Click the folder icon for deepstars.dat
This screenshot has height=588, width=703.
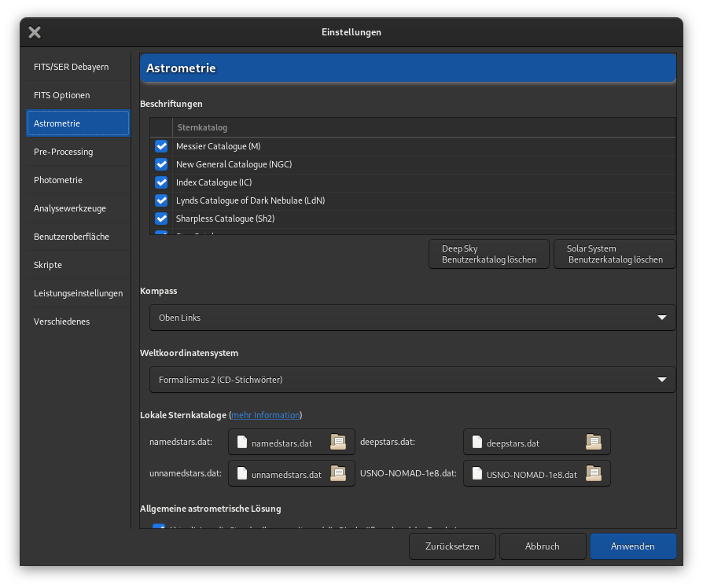[x=594, y=443]
